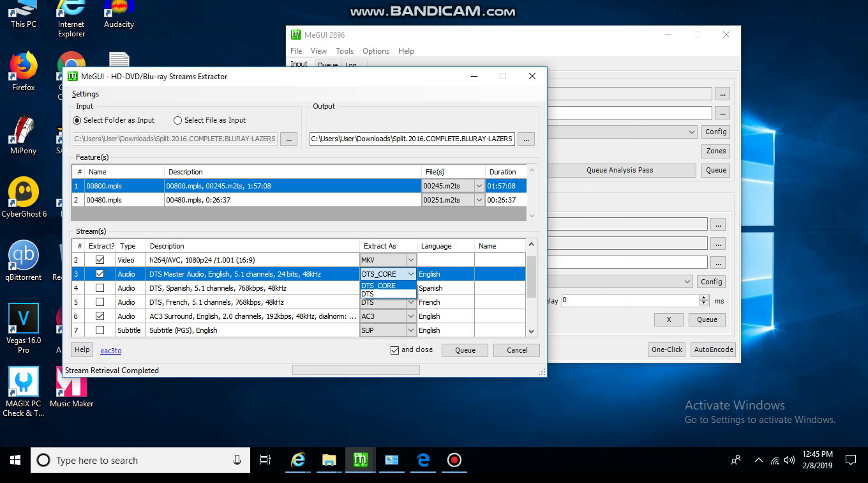Uncheck Extract for the h264/AVC video stream
Viewport: 868px width, 483px height.
[x=100, y=260]
